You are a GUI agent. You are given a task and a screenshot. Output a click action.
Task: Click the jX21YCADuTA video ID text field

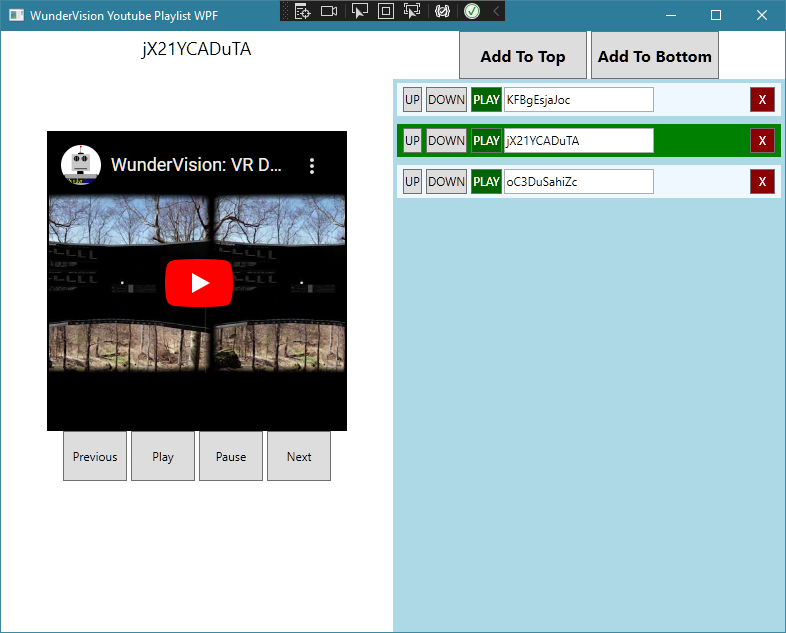click(x=579, y=140)
